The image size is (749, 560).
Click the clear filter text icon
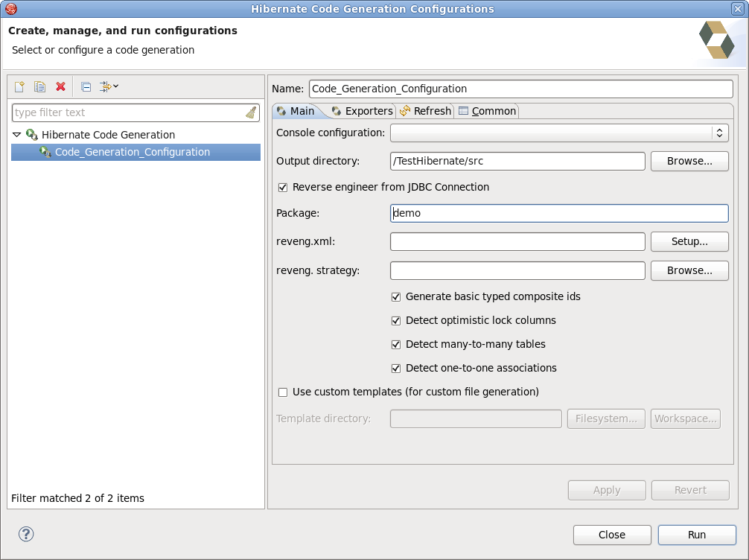point(252,112)
